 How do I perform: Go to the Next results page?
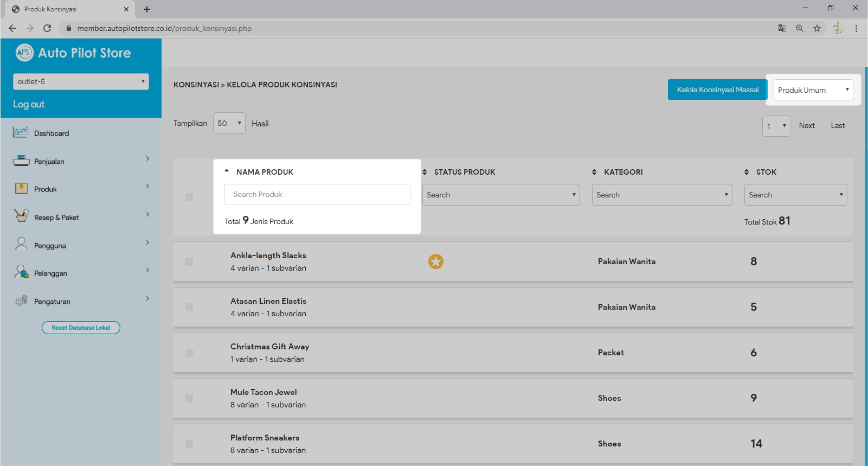point(806,126)
